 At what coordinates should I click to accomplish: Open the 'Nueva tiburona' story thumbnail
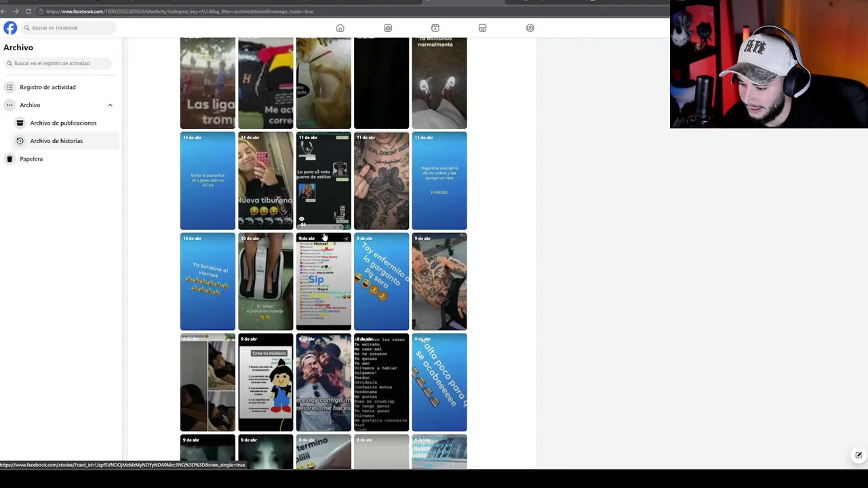266,181
